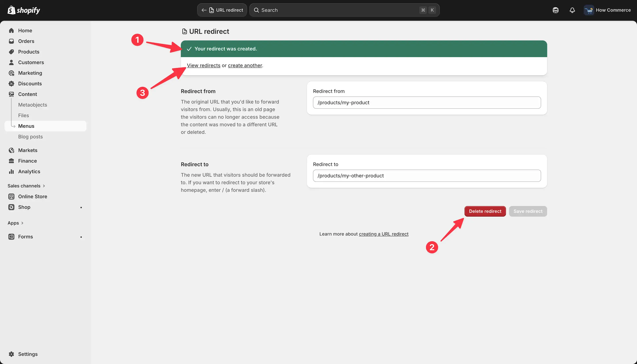Select Marketing in the sidebar
The image size is (637, 364).
[x=46, y=73]
